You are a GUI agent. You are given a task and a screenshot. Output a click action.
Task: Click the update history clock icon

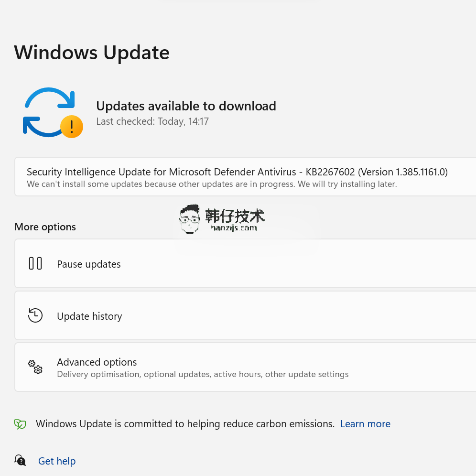(35, 315)
